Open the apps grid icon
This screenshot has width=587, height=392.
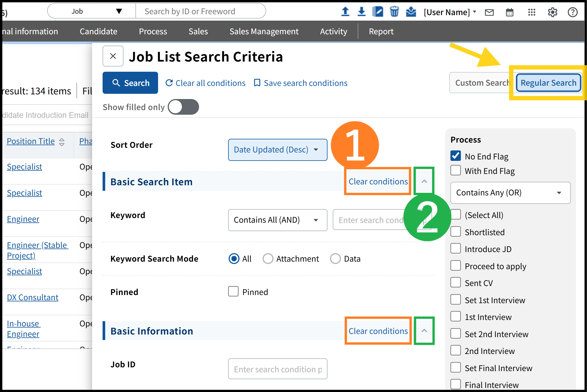coord(531,12)
